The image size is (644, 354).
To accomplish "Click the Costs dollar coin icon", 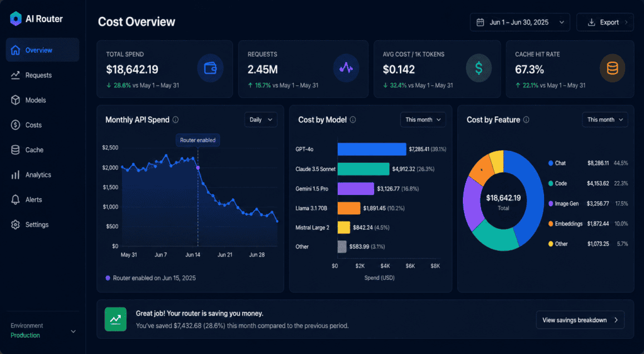I will [15, 125].
